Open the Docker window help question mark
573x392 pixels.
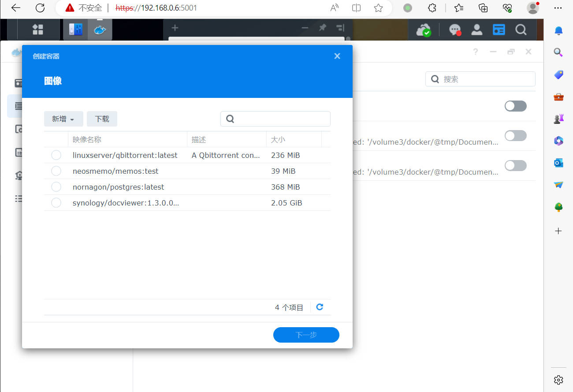coord(476,52)
